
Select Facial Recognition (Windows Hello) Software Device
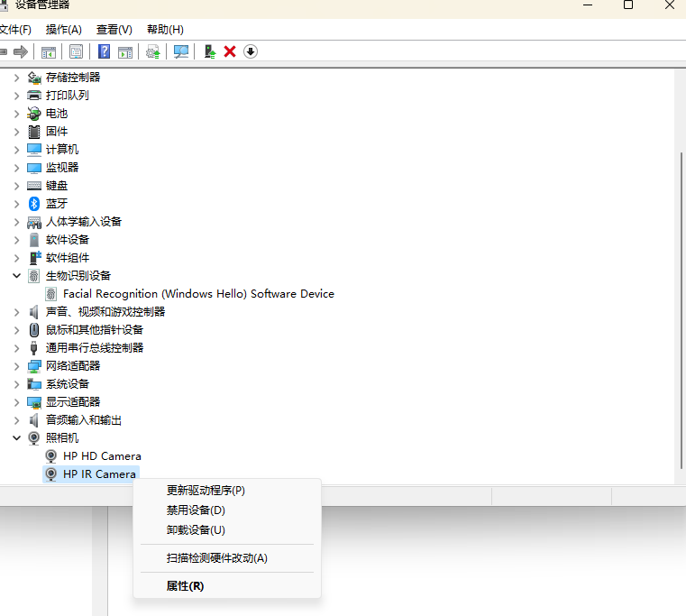(x=198, y=293)
